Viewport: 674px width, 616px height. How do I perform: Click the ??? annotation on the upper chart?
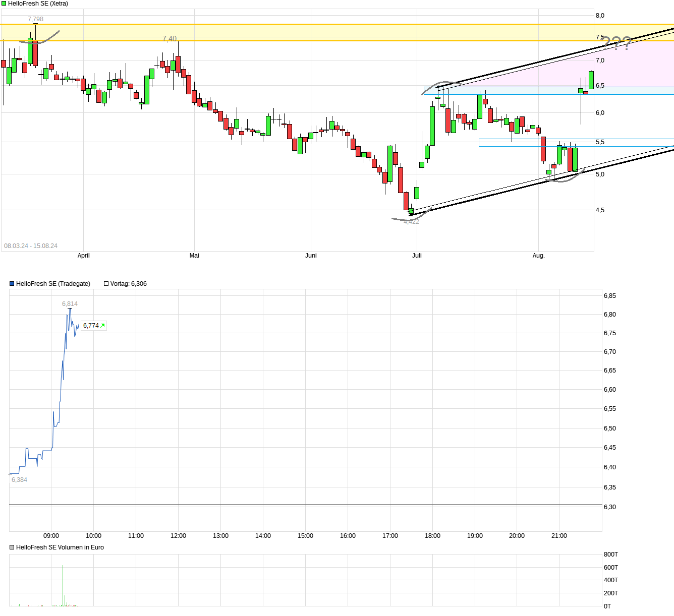[616, 43]
